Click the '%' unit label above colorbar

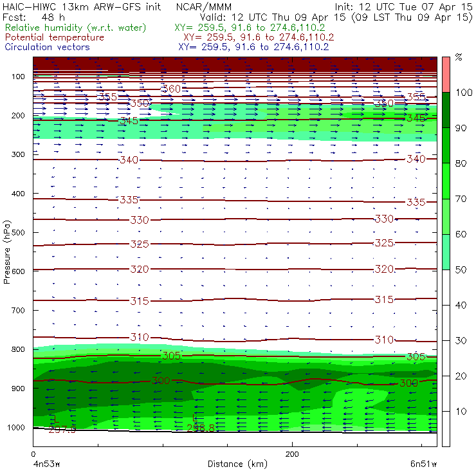(459, 57)
